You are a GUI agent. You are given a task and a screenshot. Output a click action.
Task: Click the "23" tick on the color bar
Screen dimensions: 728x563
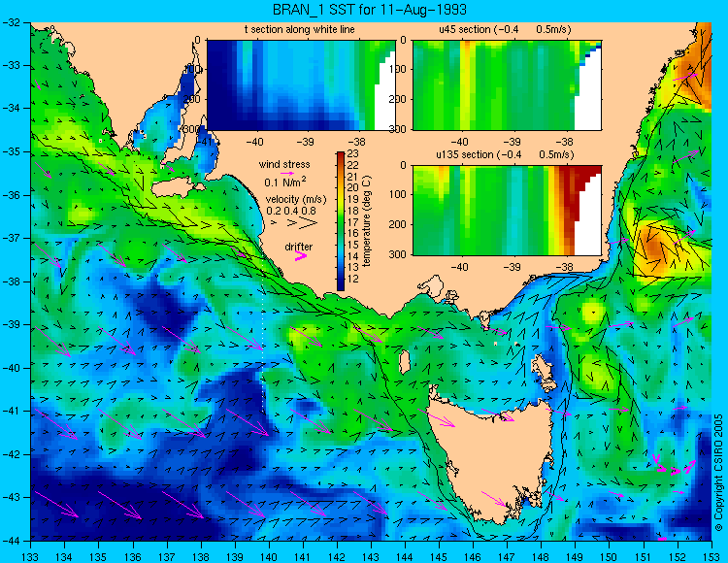click(x=353, y=154)
